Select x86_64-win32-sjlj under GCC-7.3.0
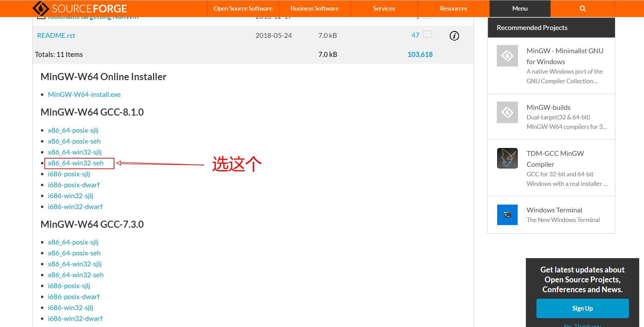 pos(75,264)
